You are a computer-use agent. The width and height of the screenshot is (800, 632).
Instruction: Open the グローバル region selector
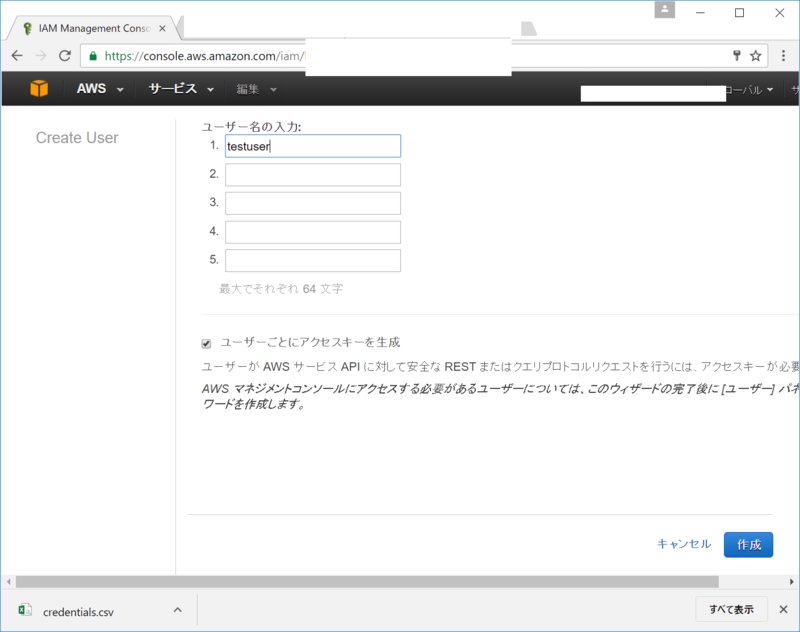(x=745, y=89)
